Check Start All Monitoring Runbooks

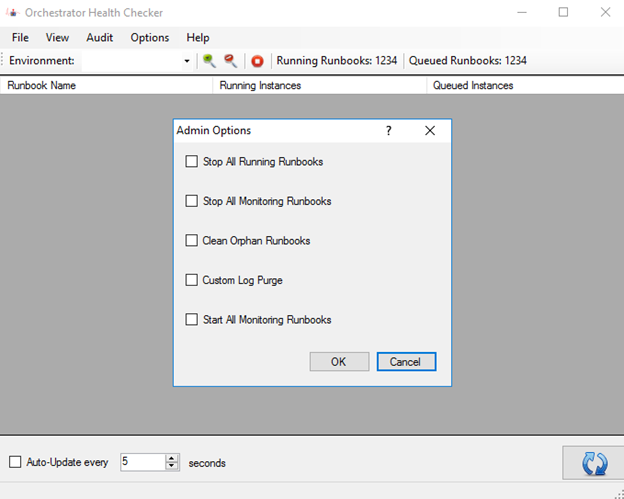pyautogui.click(x=191, y=319)
